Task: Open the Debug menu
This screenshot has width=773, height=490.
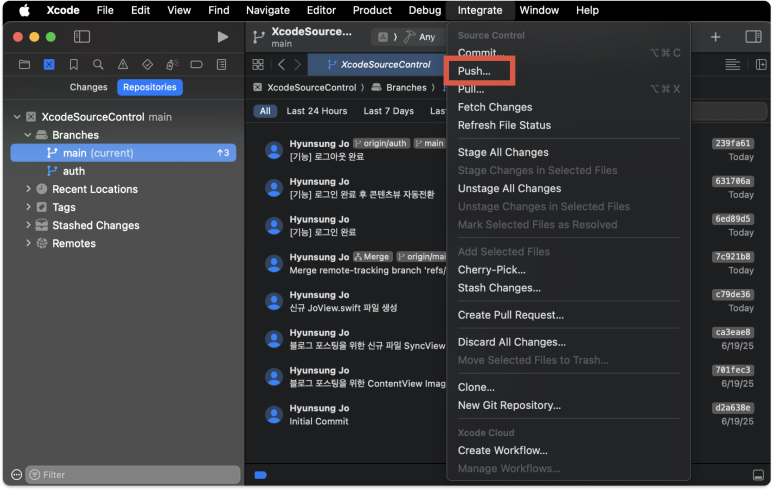Action: click(425, 10)
